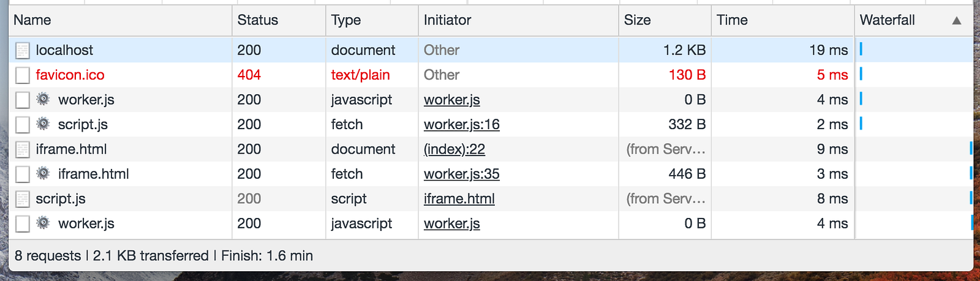Click the Time column header
The height and width of the screenshot is (281, 980).
click(x=732, y=20)
